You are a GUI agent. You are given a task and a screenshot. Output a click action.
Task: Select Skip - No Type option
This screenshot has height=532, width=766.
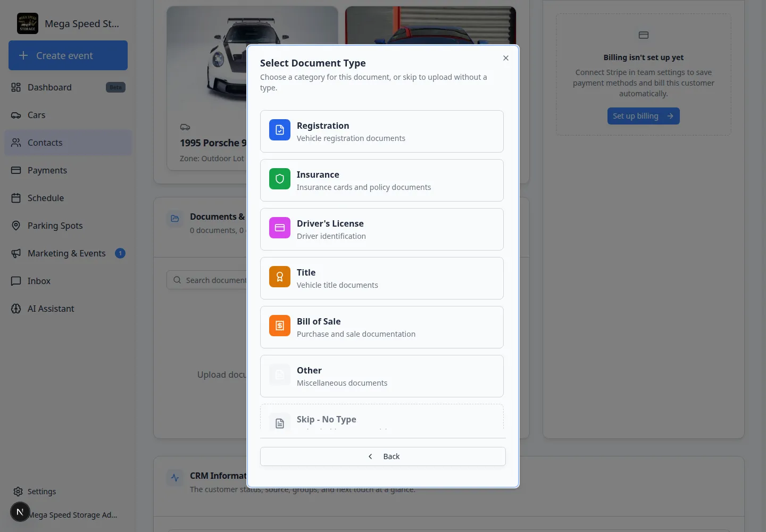point(382,417)
